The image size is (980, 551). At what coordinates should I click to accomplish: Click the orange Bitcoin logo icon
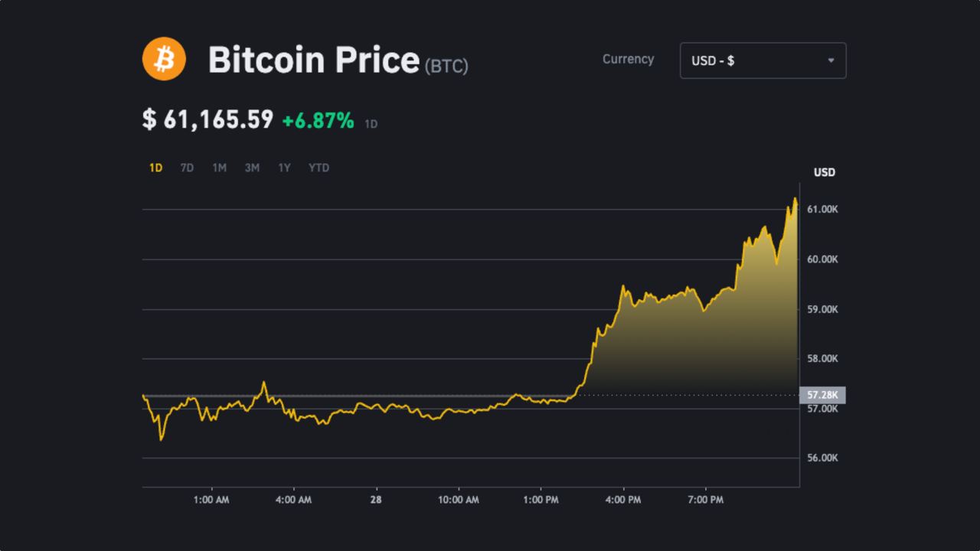coord(164,59)
